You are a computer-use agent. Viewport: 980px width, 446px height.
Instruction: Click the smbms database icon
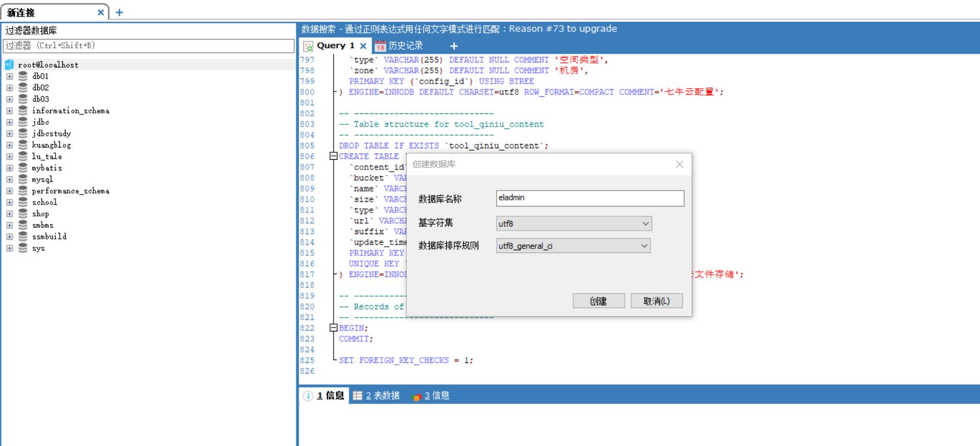(23, 225)
